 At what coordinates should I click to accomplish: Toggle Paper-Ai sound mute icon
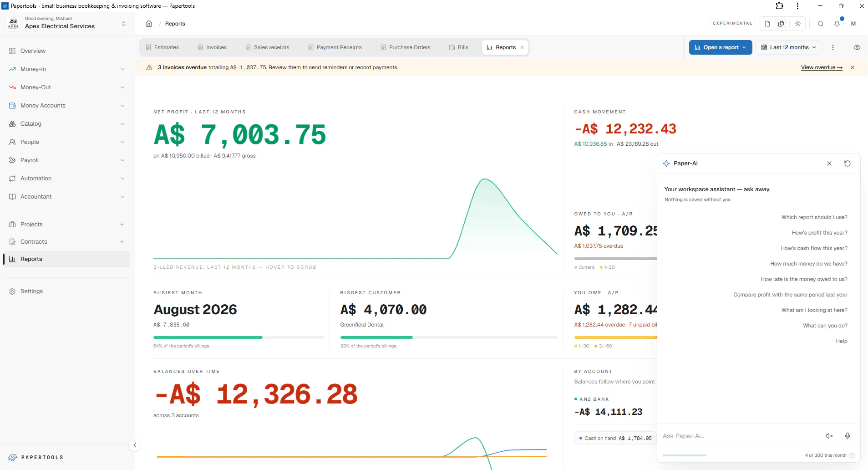[829, 436]
